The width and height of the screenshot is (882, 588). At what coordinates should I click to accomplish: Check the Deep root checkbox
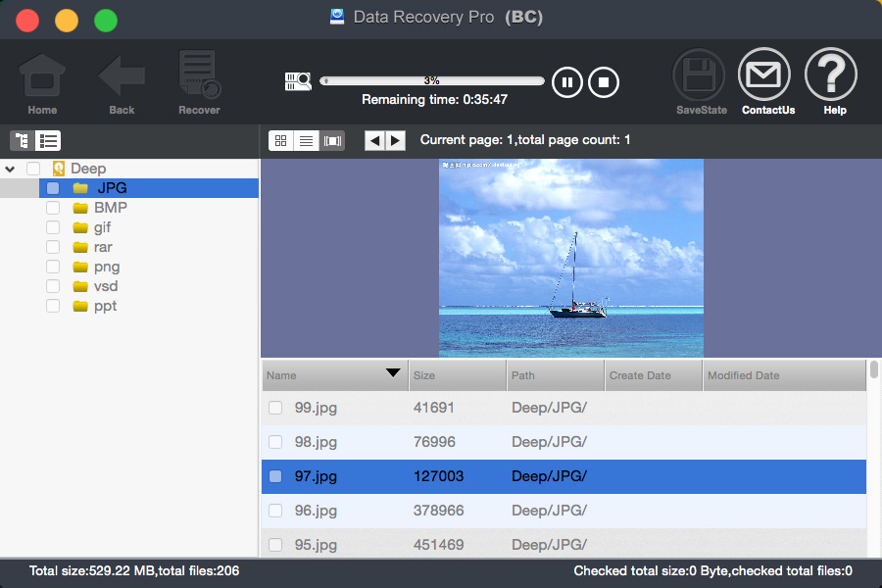(33, 169)
